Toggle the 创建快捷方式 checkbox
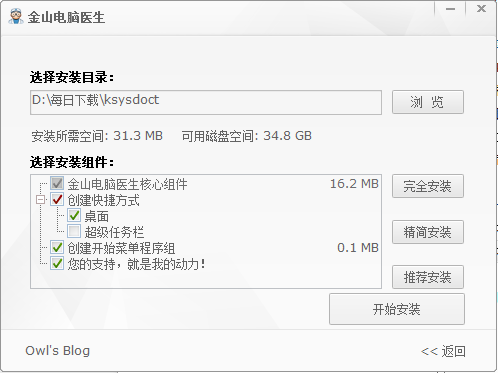The image size is (498, 373). click(x=57, y=199)
